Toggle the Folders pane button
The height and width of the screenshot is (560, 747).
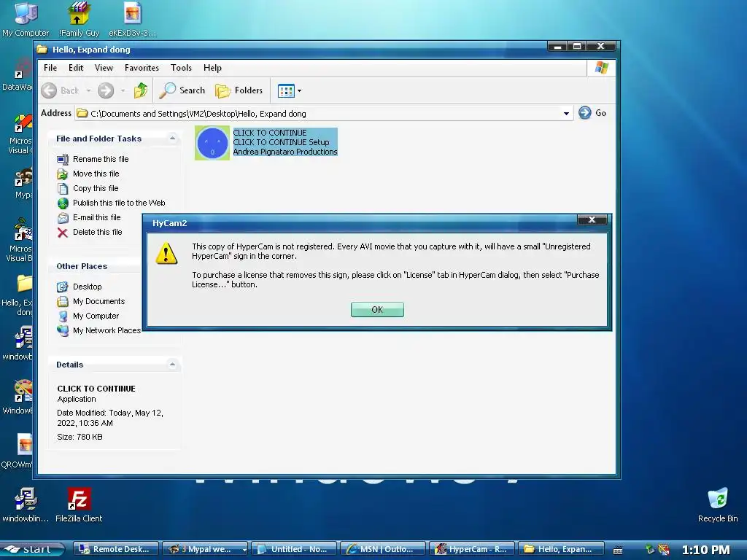click(x=239, y=90)
